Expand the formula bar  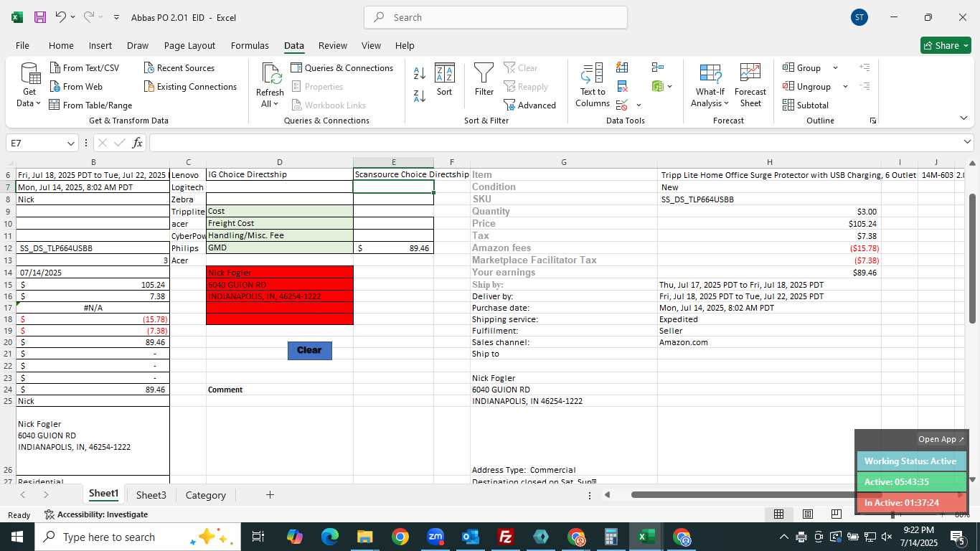coord(967,142)
